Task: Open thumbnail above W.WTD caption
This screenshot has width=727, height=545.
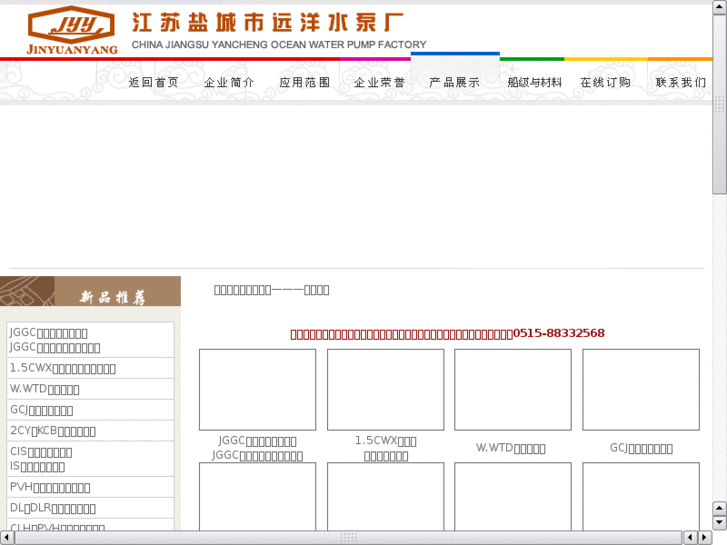Action: coord(513,390)
